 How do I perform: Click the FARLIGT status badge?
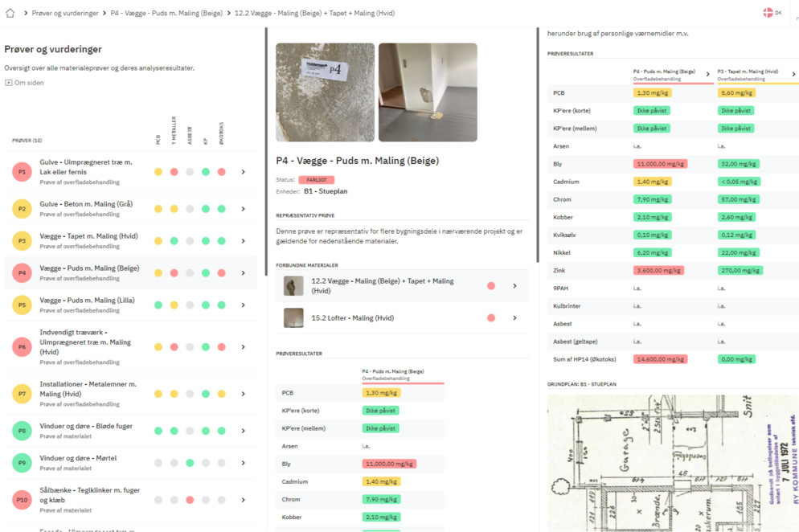click(x=317, y=180)
